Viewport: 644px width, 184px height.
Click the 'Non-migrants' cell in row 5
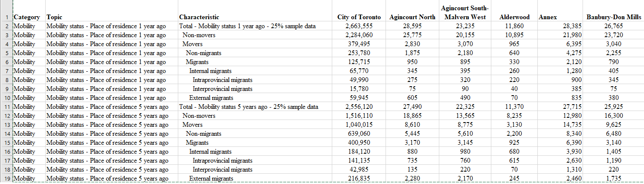(255, 53)
